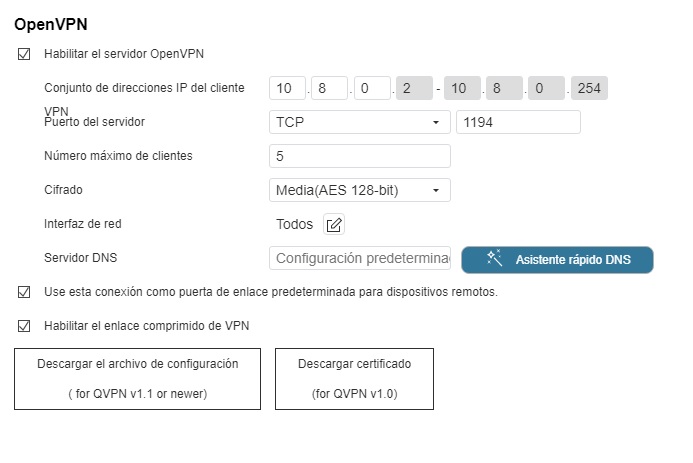Expand the Cifrado encryption dropdown
Screen dimensions: 693x463
pyautogui.click(x=359, y=190)
